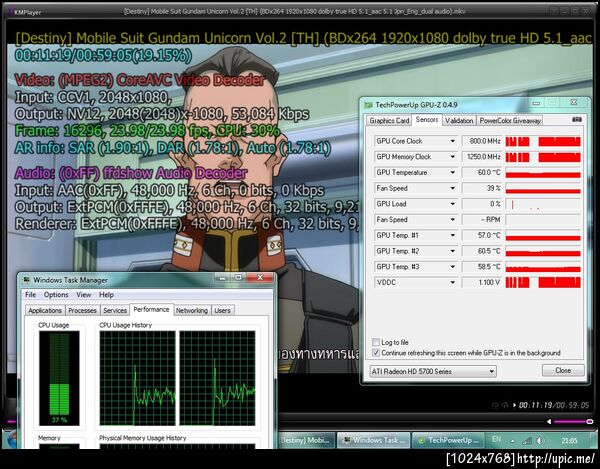Select the Sensors tab in GPU-Z

[427, 120]
